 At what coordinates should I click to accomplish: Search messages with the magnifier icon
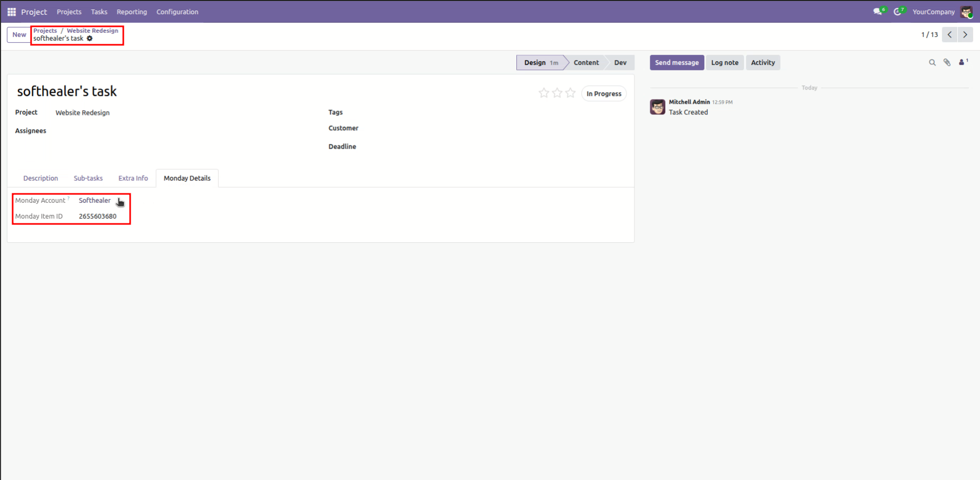pos(932,63)
